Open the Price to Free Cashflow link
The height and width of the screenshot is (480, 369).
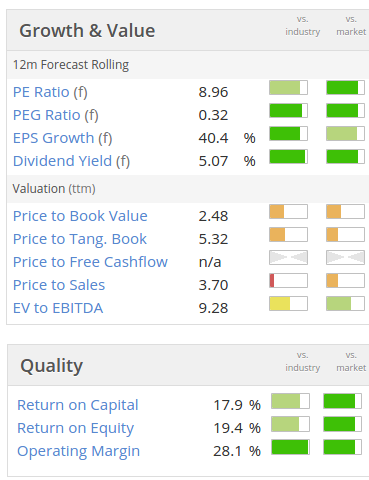tap(90, 262)
